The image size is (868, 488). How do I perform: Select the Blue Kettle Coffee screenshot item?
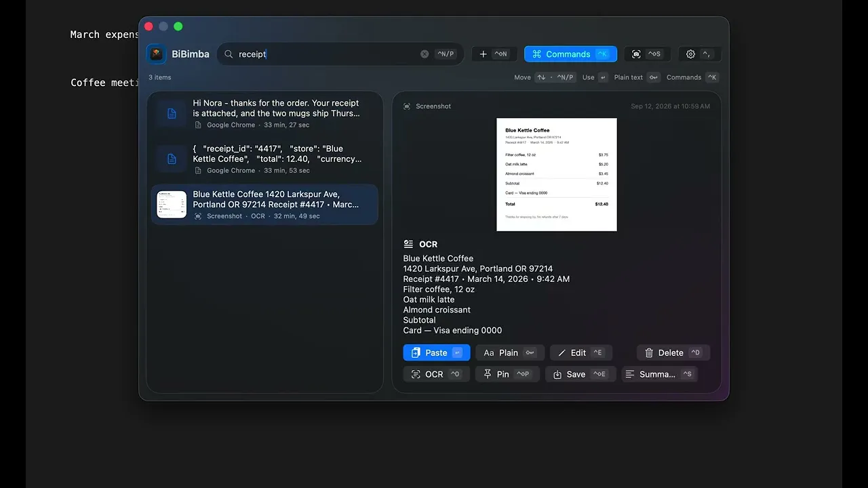[x=264, y=204]
